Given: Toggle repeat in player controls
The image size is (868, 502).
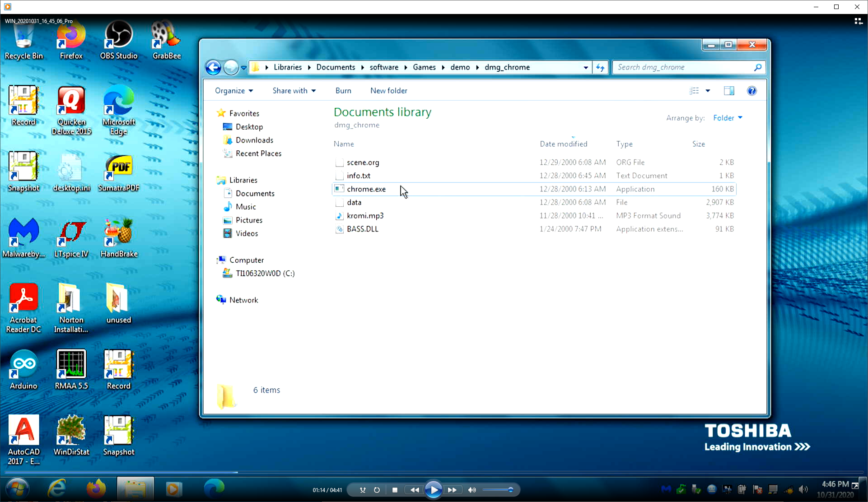Looking at the screenshot, I should (x=377, y=490).
